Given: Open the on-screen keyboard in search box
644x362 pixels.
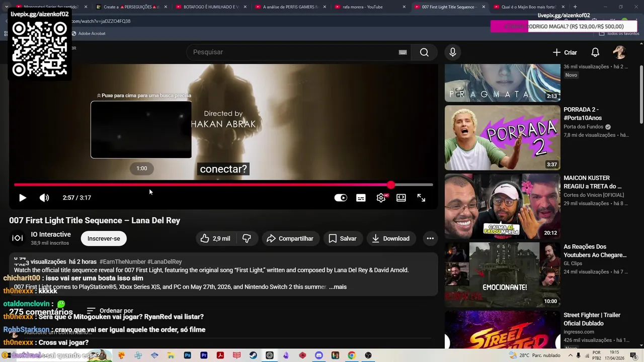Looking at the screenshot, I should (403, 52).
